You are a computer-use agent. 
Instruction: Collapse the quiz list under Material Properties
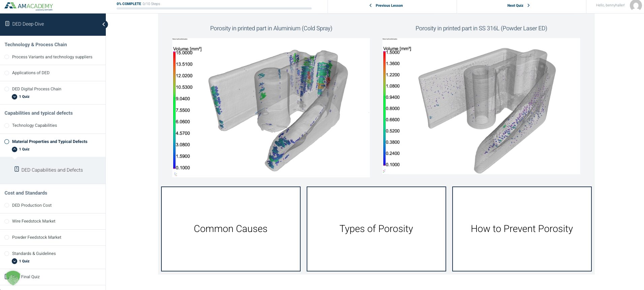coord(14,149)
